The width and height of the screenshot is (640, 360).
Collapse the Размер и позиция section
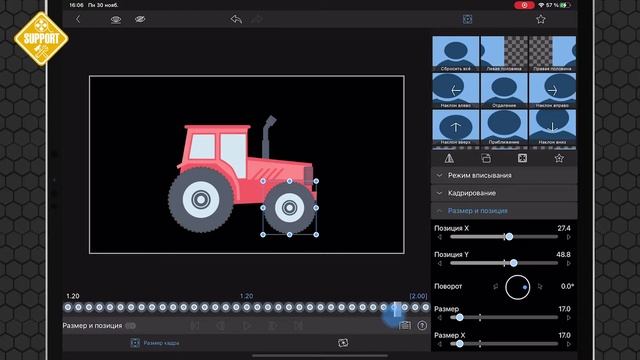pyautogui.click(x=504, y=211)
